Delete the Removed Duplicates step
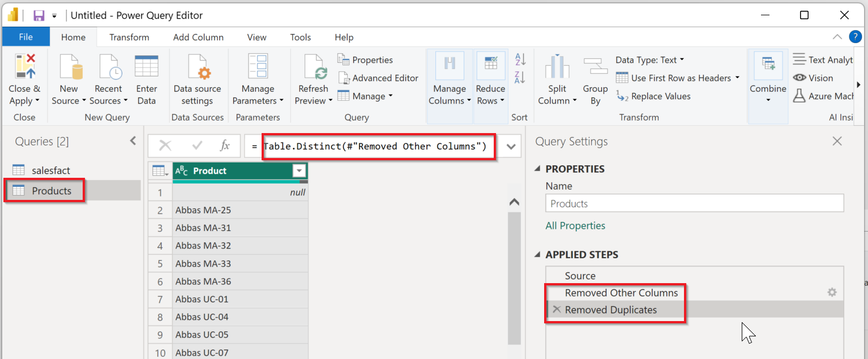Viewport: 868px width, 359px height. click(557, 310)
